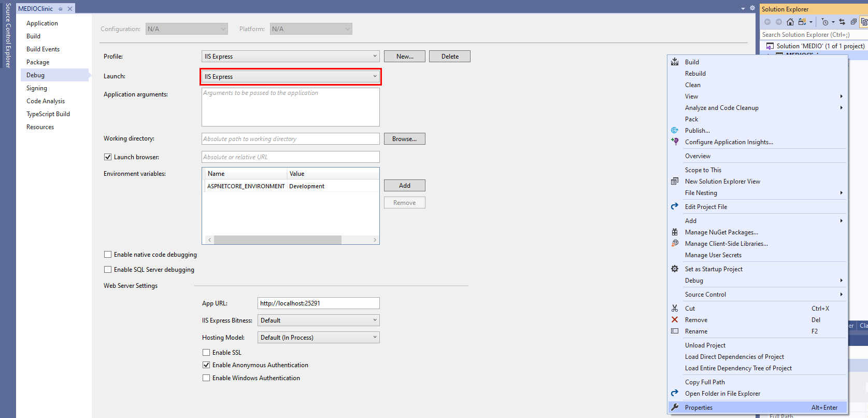
Task: Uncheck the Launch browser checkbox
Action: pyautogui.click(x=108, y=157)
